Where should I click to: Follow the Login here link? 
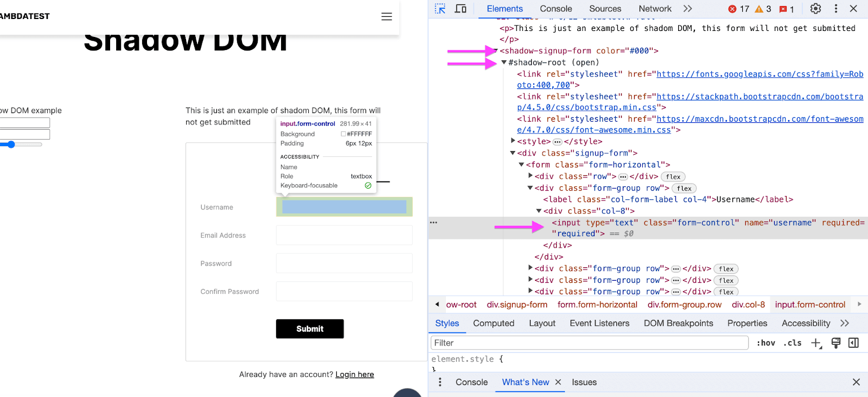pos(354,374)
